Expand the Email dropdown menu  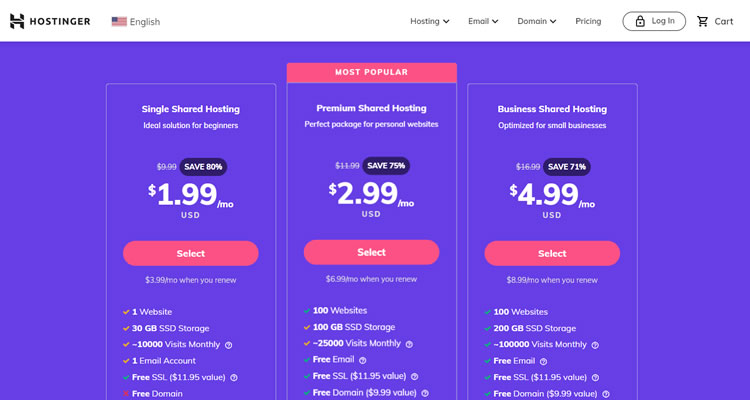pos(483,21)
